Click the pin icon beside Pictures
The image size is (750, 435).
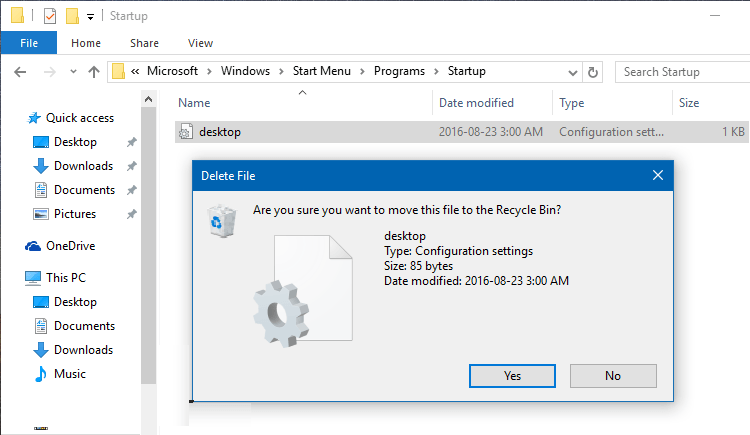[x=132, y=214]
